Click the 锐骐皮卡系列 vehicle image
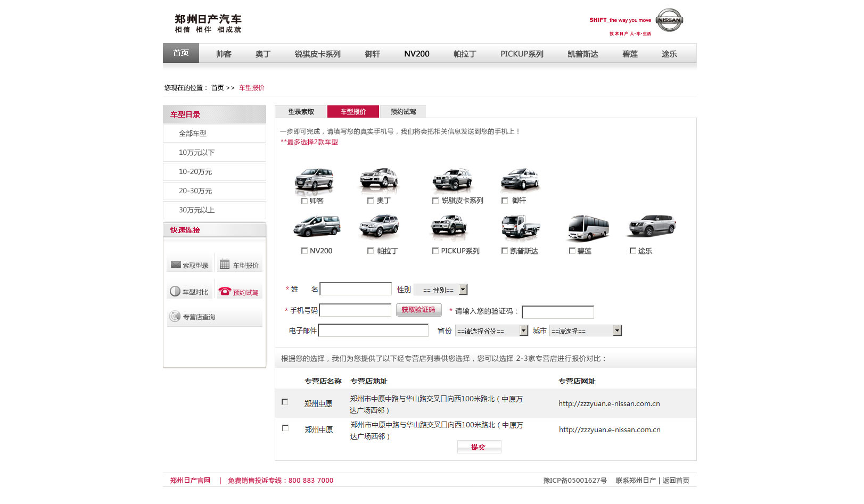This screenshot has height=504, width=864. coord(452,179)
